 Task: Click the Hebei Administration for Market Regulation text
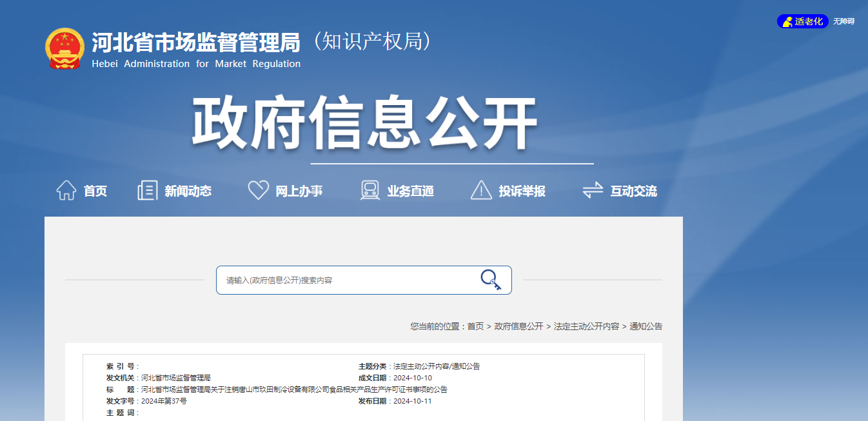pos(196,64)
